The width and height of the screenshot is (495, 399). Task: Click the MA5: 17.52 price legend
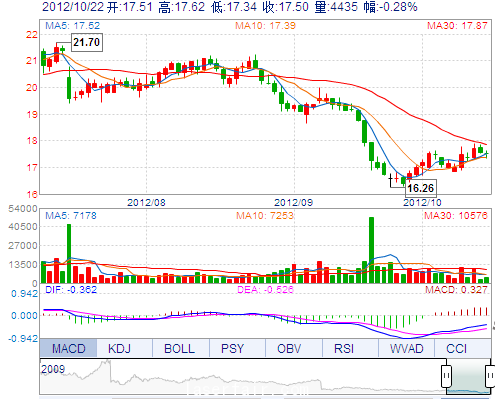click(72, 26)
